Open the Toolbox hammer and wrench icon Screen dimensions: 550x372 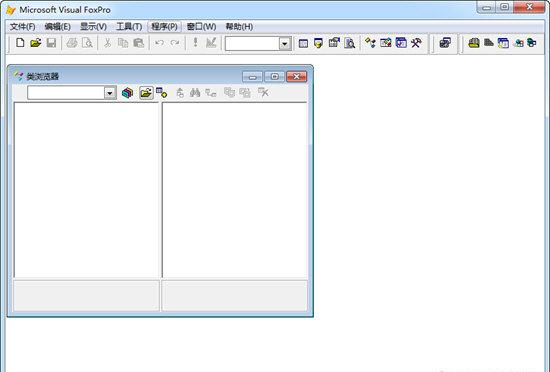[x=416, y=43]
